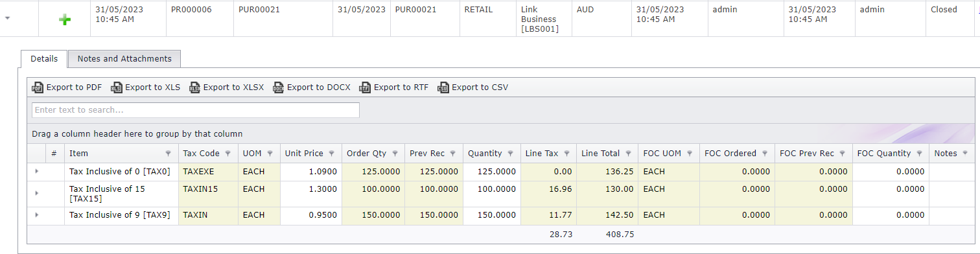Sort by the Order Qty column header
The width and height of the screenshot is (980, 254).
click(x=367, y=154)
